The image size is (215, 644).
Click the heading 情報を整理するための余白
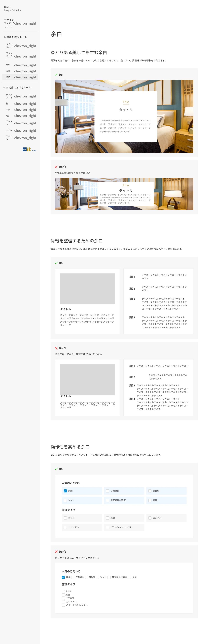(x=77, y=241)
